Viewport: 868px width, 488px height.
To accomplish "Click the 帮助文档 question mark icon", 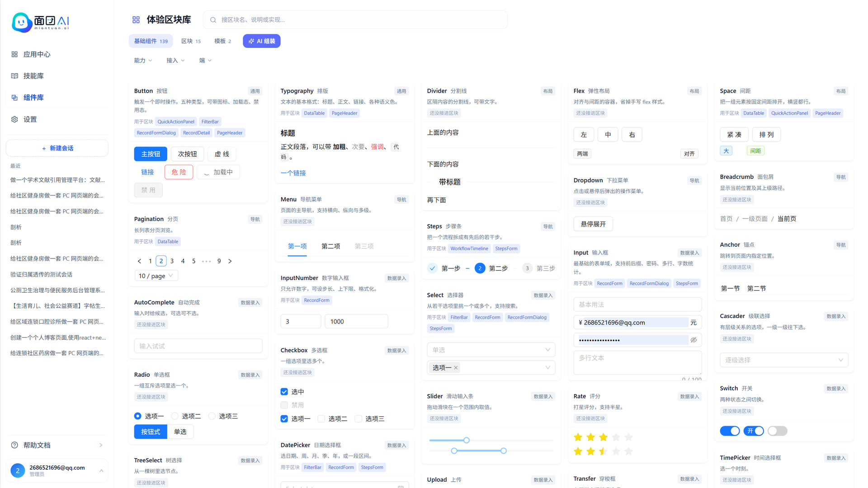I will coord(14,445).
